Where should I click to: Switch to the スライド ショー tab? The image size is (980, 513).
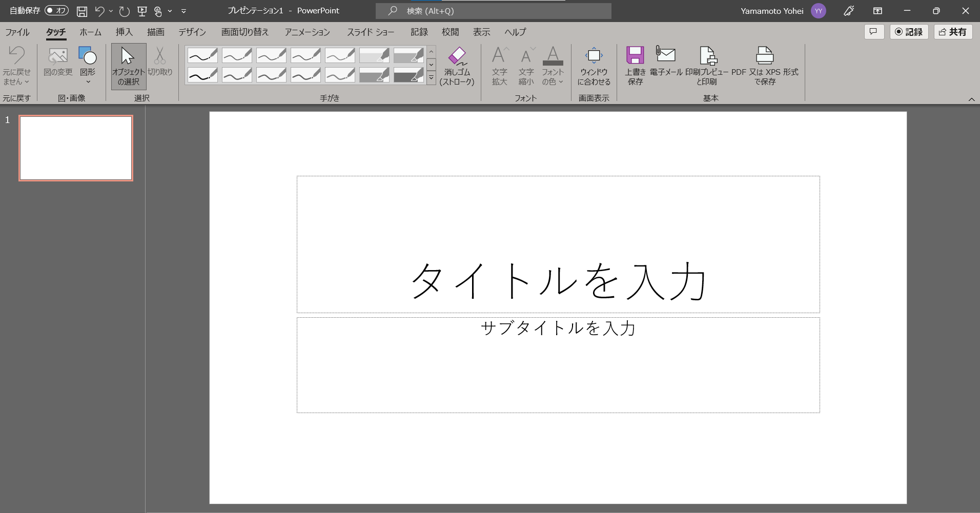coord(371,32)
